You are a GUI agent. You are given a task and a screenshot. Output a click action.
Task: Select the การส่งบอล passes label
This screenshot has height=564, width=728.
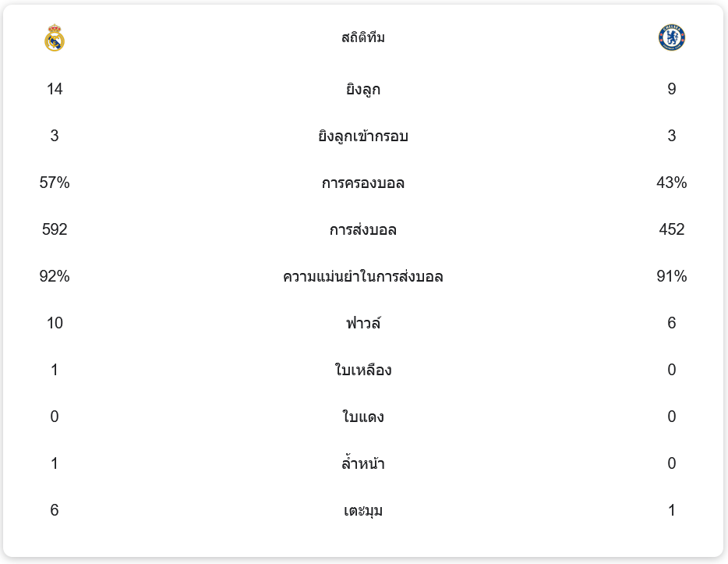click(363, 230)
